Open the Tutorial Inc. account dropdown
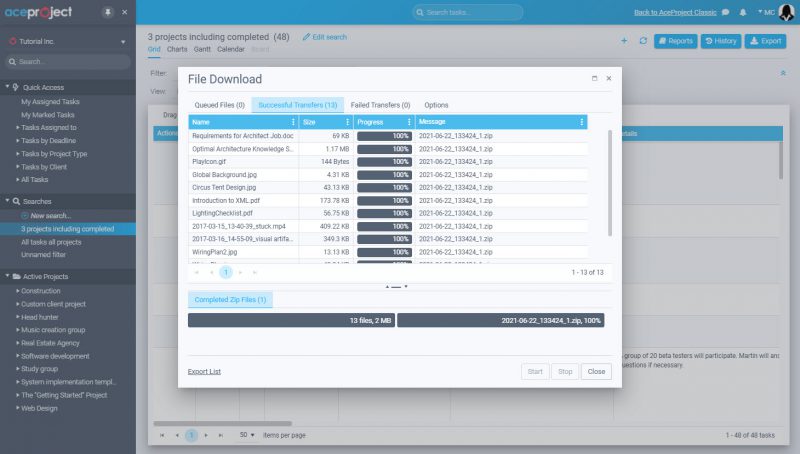The width and height of the screenshot is (800, 454). point(123,42)
